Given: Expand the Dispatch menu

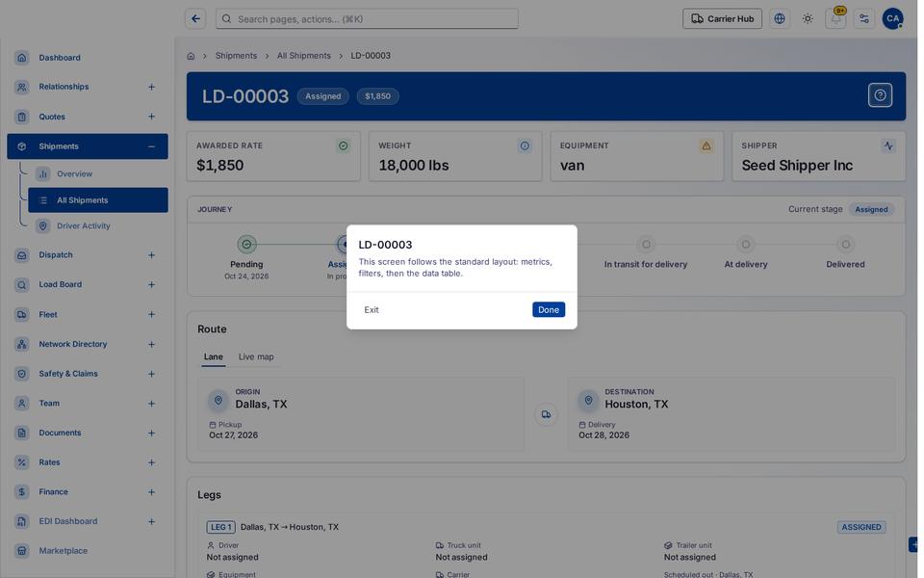Looking at the screenshot, I should click(x=151, y=255).
